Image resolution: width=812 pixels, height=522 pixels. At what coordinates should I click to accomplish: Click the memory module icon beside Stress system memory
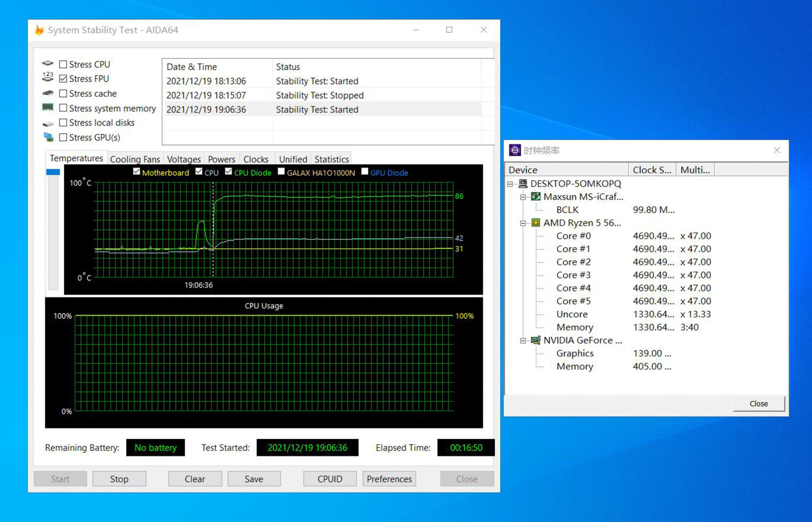[48, 107]
